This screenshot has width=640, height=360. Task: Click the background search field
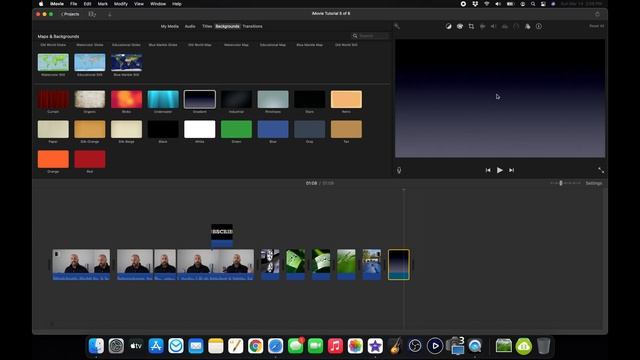pyautogui.click(x=370, y=36)
